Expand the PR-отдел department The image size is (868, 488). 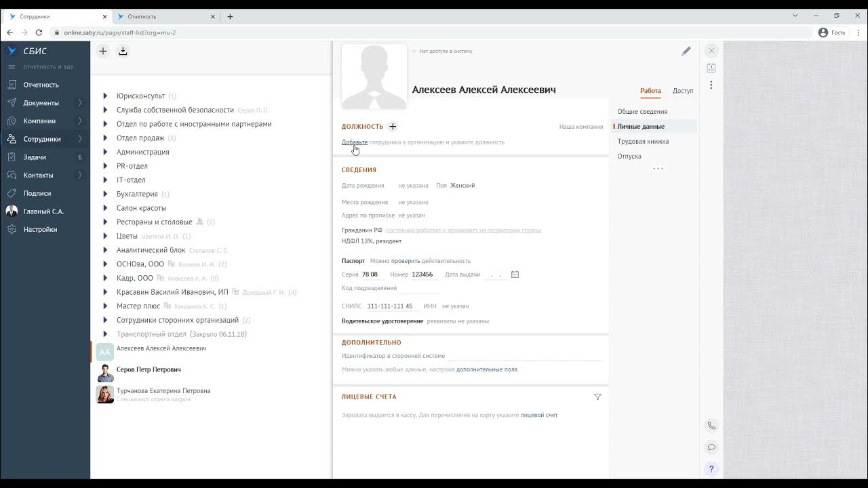click(x=105, y=166)
